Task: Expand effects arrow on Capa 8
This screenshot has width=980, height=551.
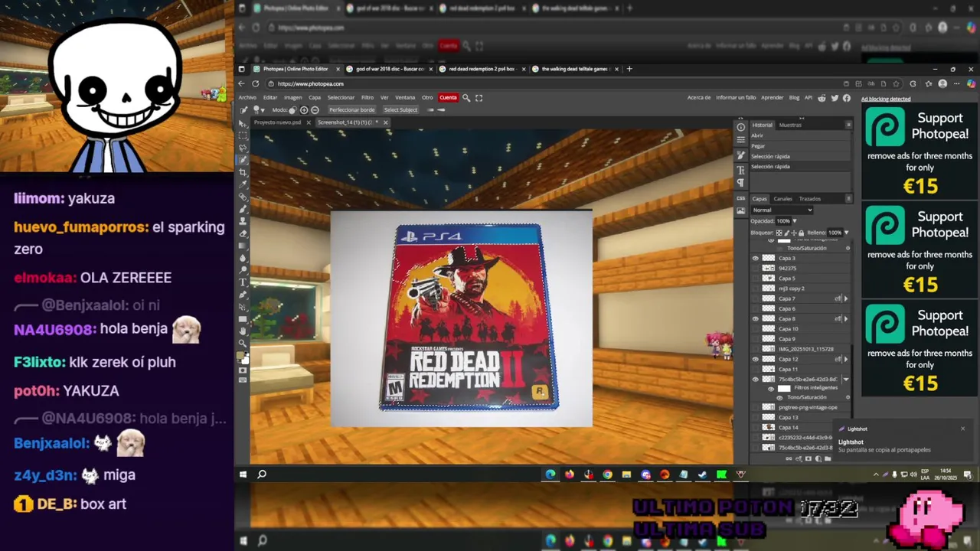Action: tap(846, 319)
